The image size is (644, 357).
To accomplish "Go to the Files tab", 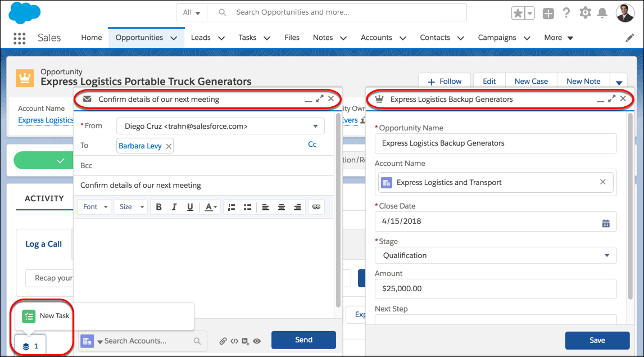I will tap(292, 38).
